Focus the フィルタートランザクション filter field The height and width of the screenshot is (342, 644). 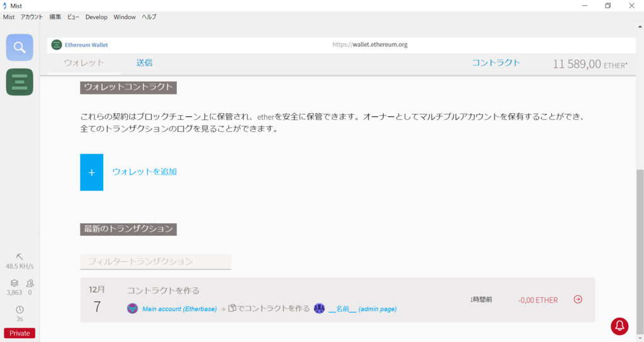(x=155, y=262)
